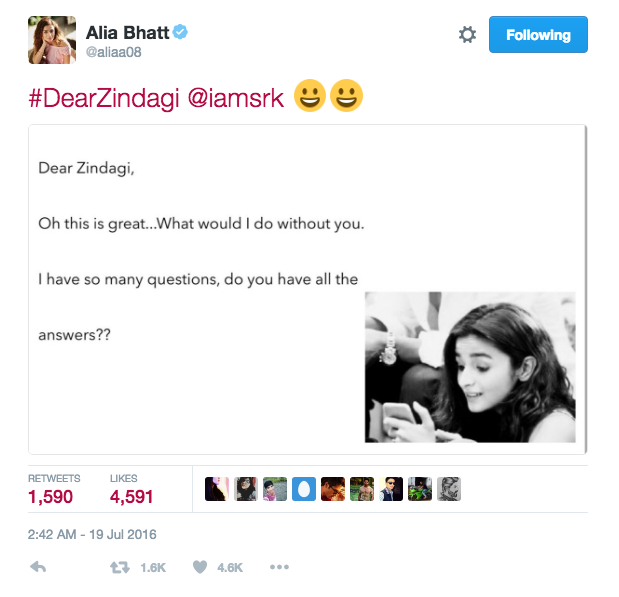
Task: Click the #DearZindagi hashtag
Action: pyautogui.click(x=104, y=98)
